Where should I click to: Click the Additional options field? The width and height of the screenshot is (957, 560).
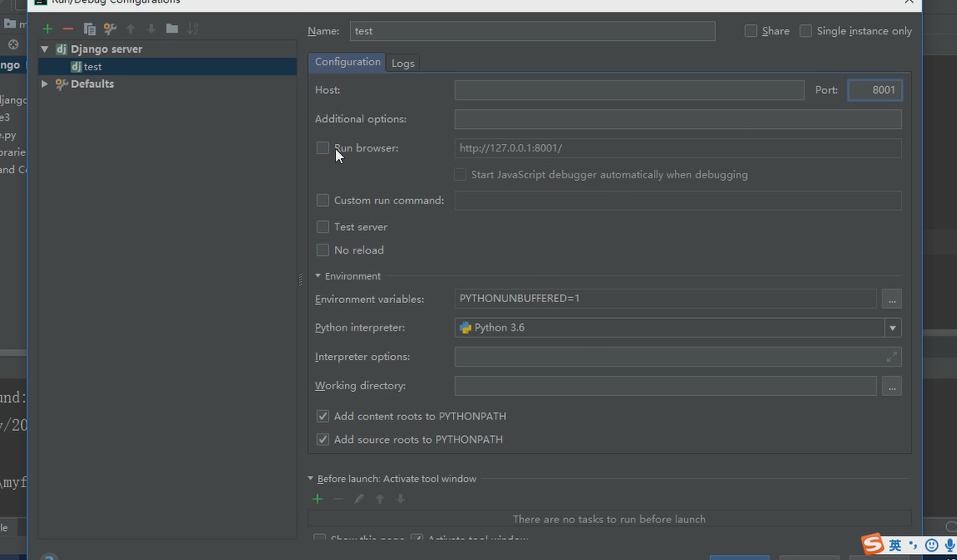[x=677, y=119]
